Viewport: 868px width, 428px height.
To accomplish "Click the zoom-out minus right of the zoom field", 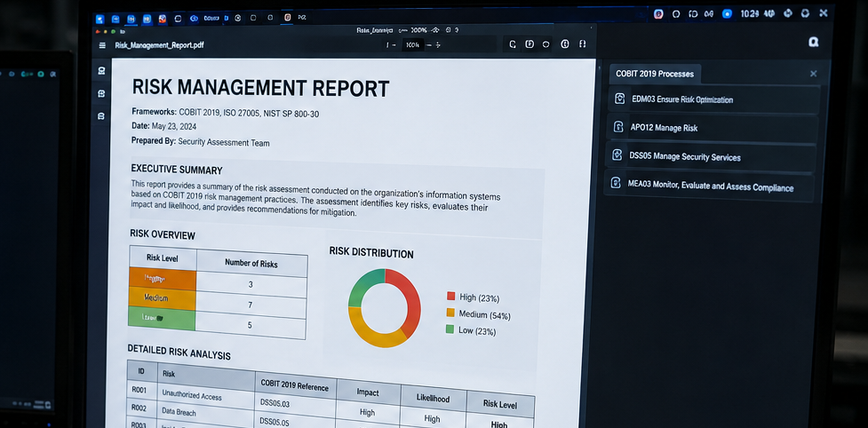I will 428,44.
